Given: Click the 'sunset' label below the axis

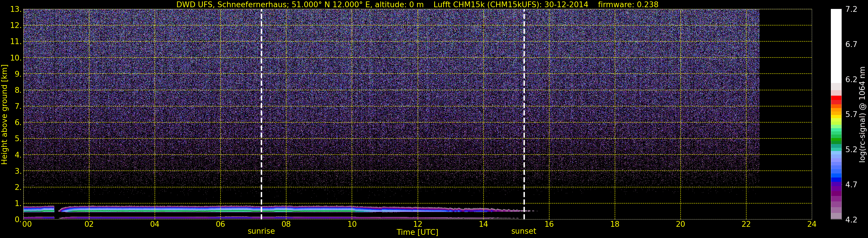Looking at the screenshot, I should pyautogui.click(x=523, y=231).
